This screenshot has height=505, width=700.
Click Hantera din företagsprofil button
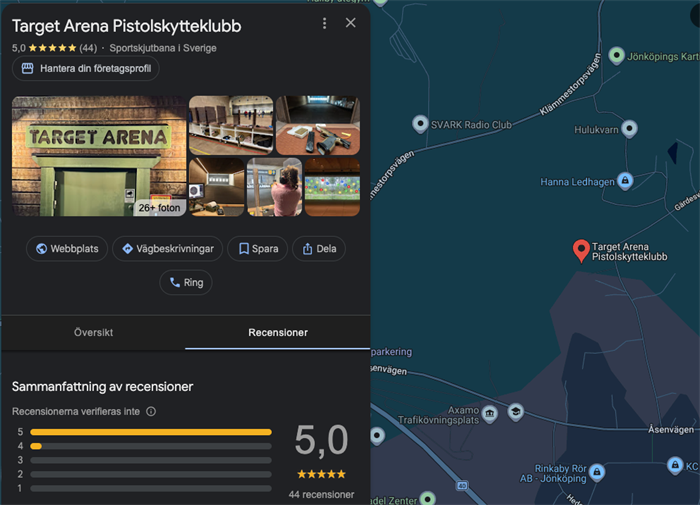(x=85, y=68)
